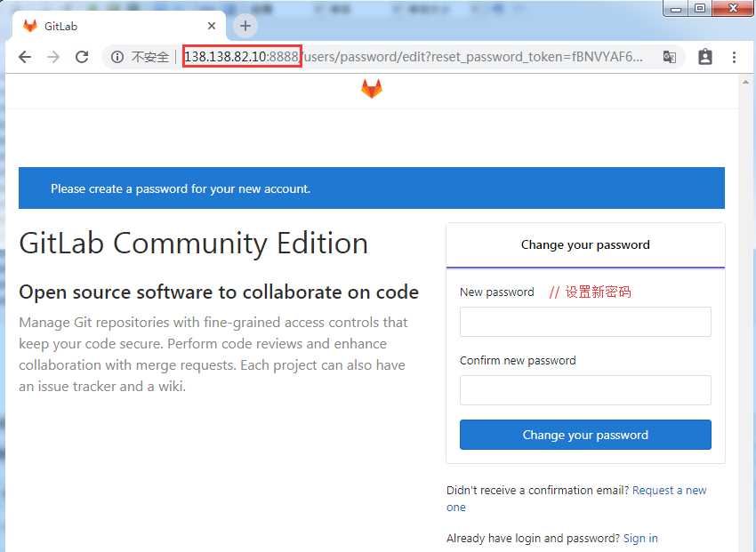This screenshot has width=756, height=552.
Task: Open the Sign in link
Action: point(640,538)
